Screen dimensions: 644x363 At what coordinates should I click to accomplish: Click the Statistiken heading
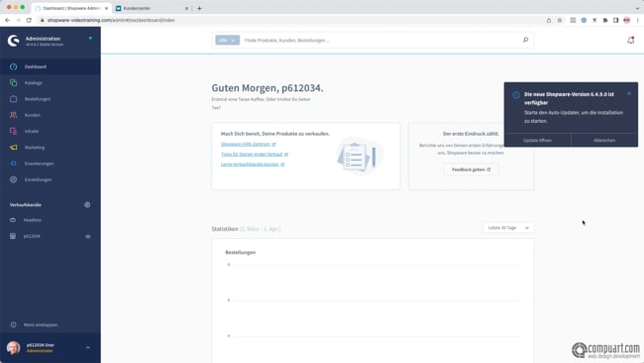(x=225, y=228)
